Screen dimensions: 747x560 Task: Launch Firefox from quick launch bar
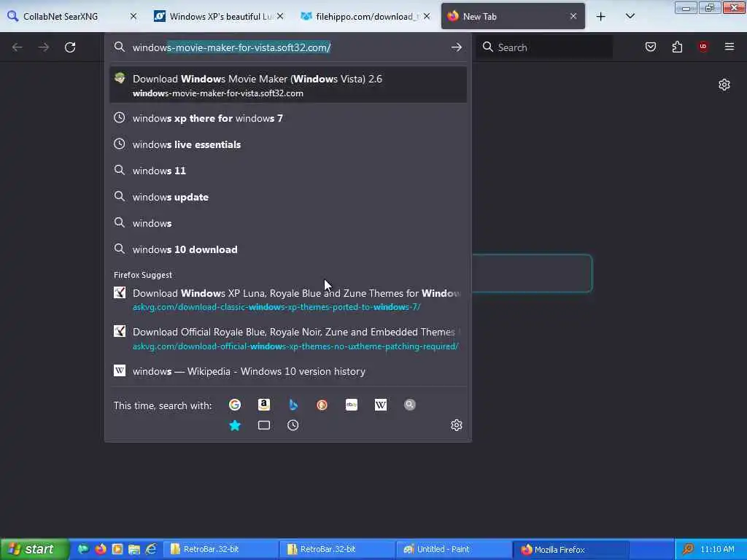coord(101,550)
